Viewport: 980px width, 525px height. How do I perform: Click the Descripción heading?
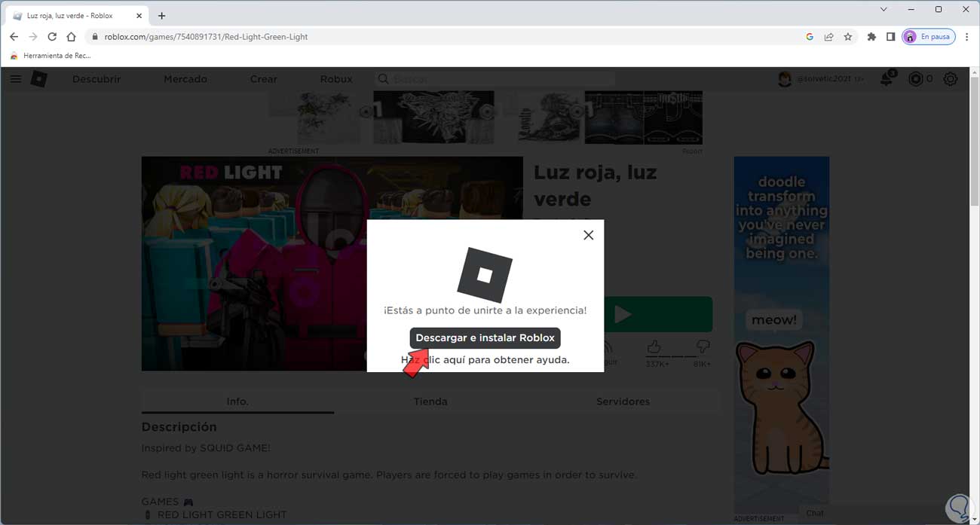point(179,427)
